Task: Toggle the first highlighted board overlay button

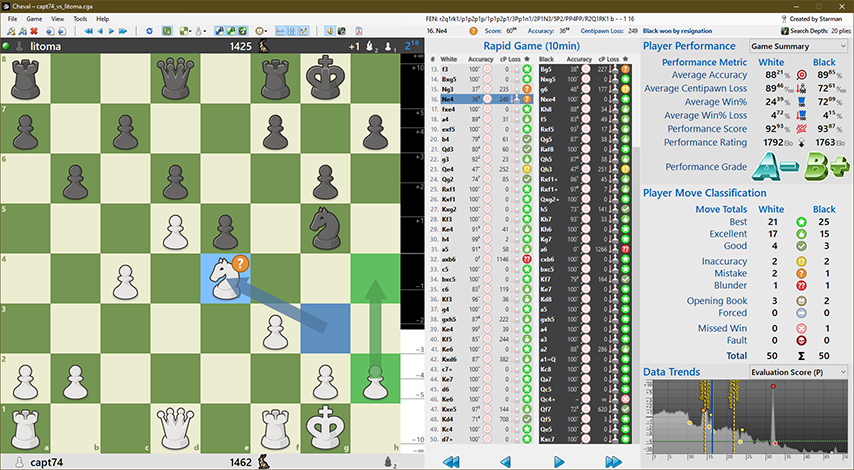Action: [x=218, y=31]
